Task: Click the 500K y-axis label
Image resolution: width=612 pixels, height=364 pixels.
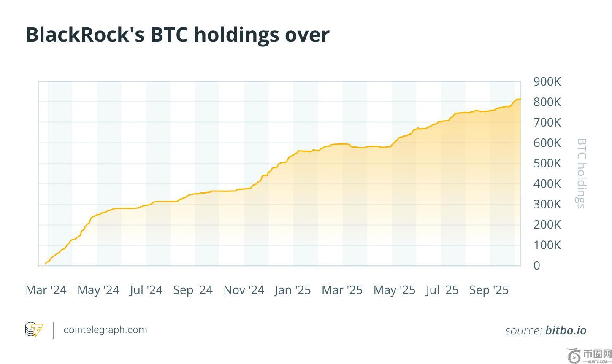Action: (x=547, y=164)
